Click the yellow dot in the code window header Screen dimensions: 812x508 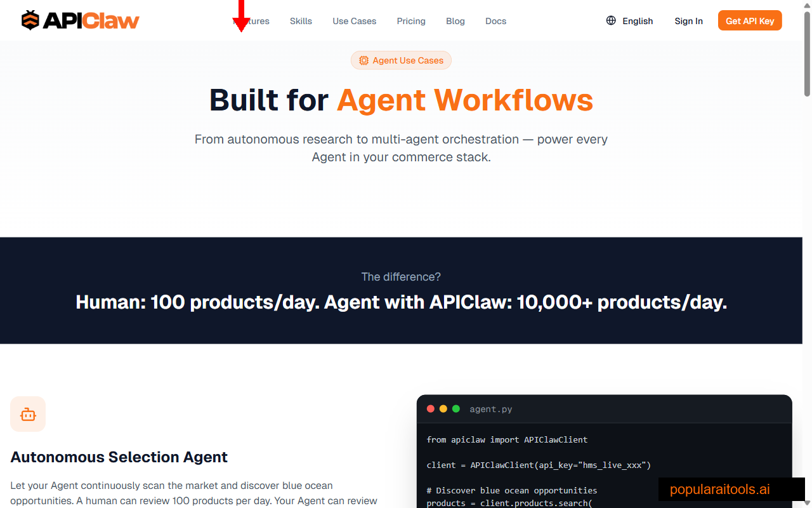(x=443, y=409)
